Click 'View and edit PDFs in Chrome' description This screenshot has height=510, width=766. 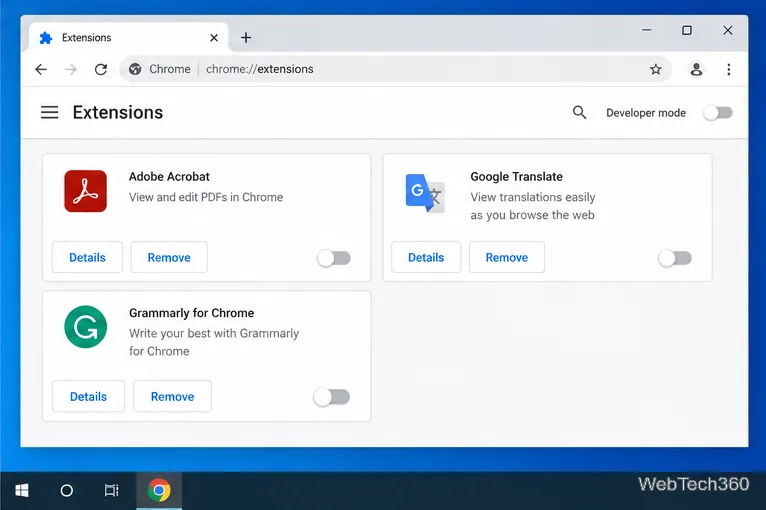coord(206,197)
